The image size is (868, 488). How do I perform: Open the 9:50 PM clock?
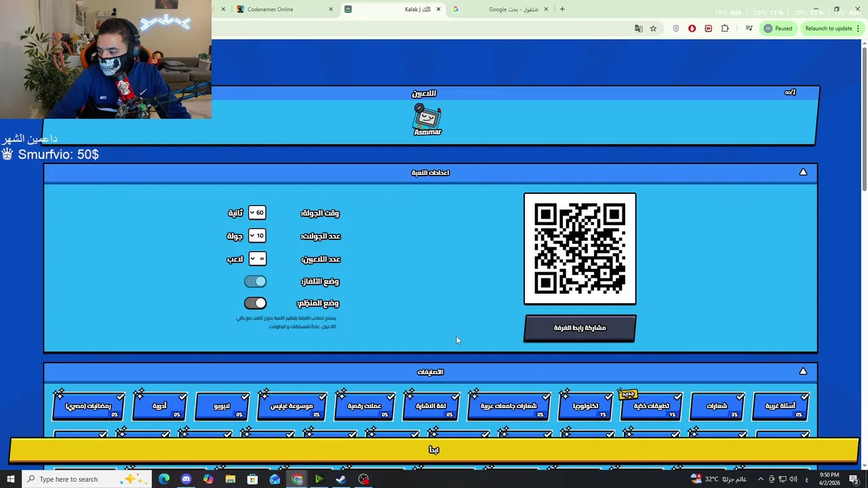830,479
